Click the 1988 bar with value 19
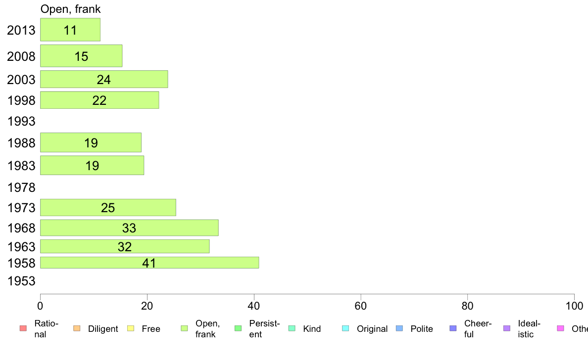Screen dimensions: 588x364 coord(91,142)
